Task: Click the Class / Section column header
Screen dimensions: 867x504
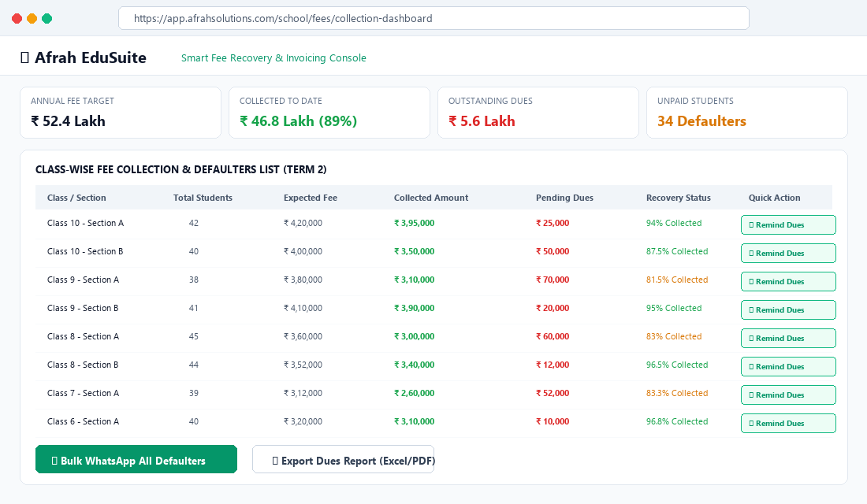Action: [x=76, y=198]
